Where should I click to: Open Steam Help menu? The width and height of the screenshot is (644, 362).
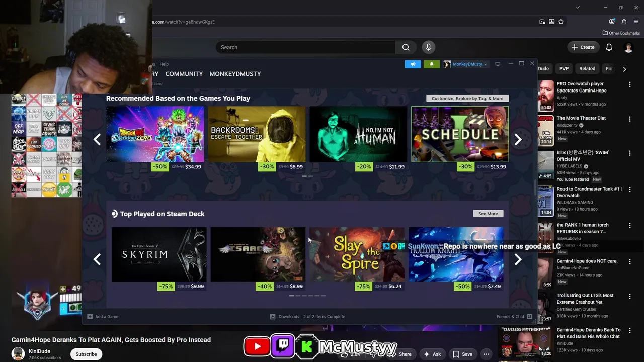(x=164, y=64)
